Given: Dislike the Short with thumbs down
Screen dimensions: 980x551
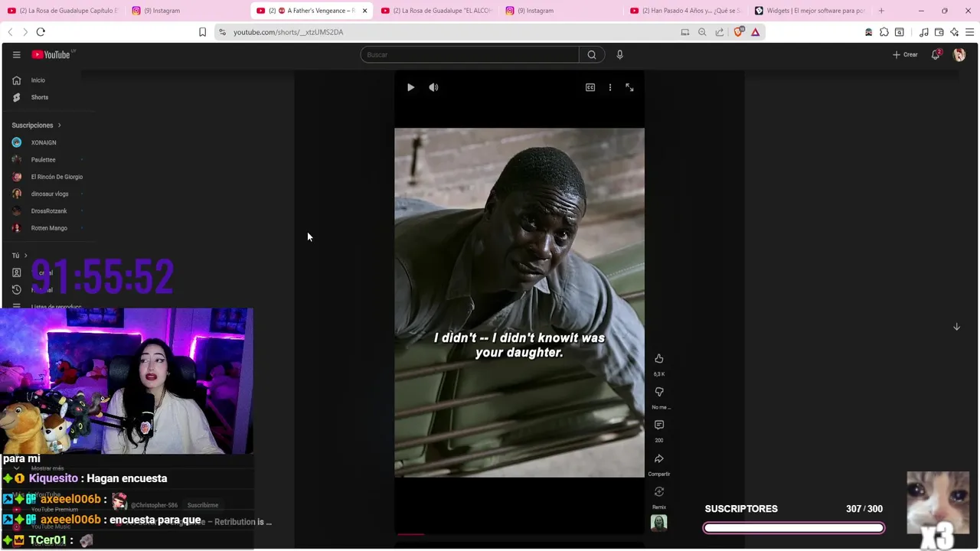Looking at the screenshot, I should click(x=658, y=392).
